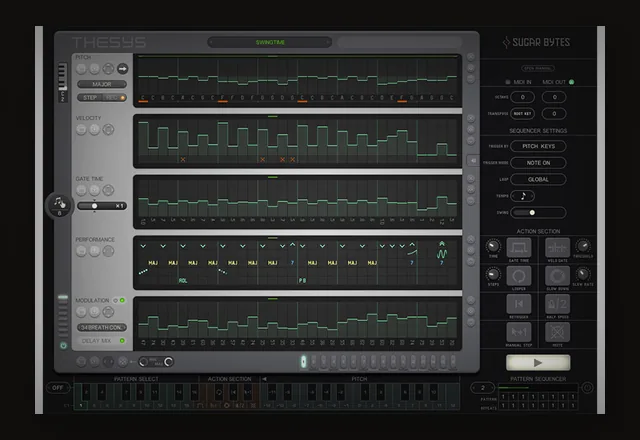Toggle the STEP mode in the Pitch lane

pyautogui.click(x=90, y=98)
